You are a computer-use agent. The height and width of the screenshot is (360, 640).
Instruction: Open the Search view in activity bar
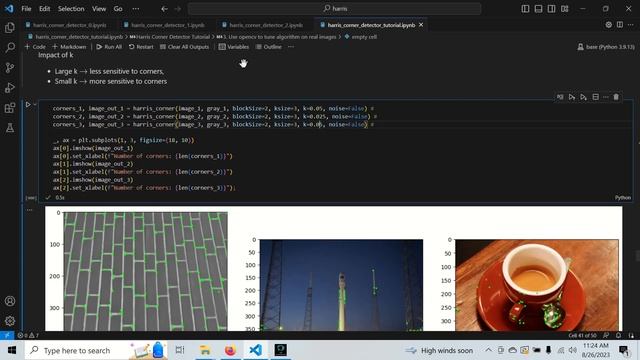[x=9, y=47]
